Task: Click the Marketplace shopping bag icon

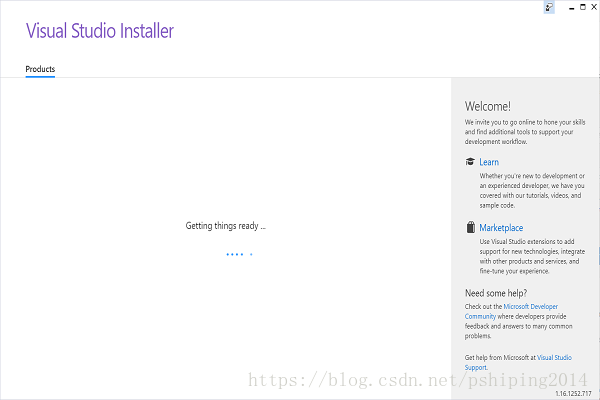Action: point(471,227)
